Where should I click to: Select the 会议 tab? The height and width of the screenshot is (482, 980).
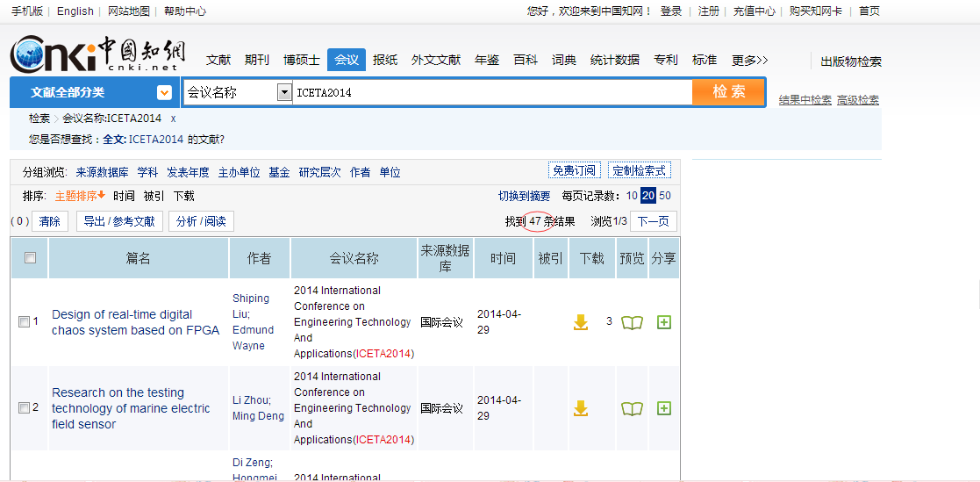347,60
